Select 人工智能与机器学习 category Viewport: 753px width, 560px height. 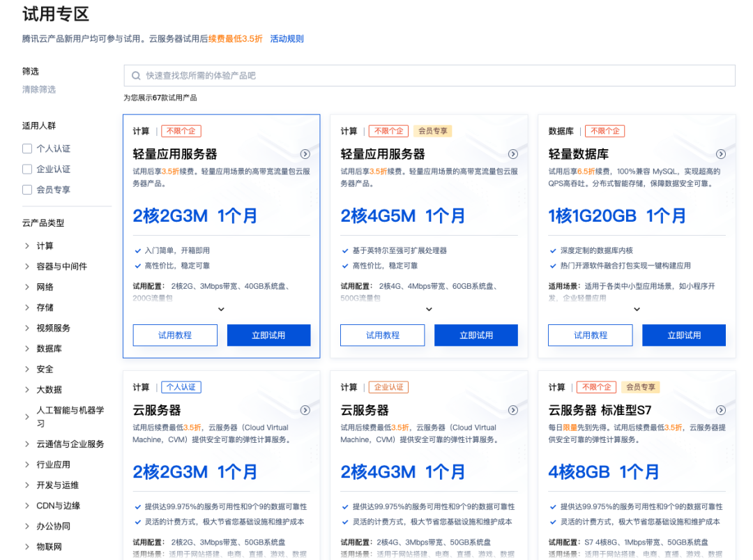pyautogui.click(x=70, y=416)
